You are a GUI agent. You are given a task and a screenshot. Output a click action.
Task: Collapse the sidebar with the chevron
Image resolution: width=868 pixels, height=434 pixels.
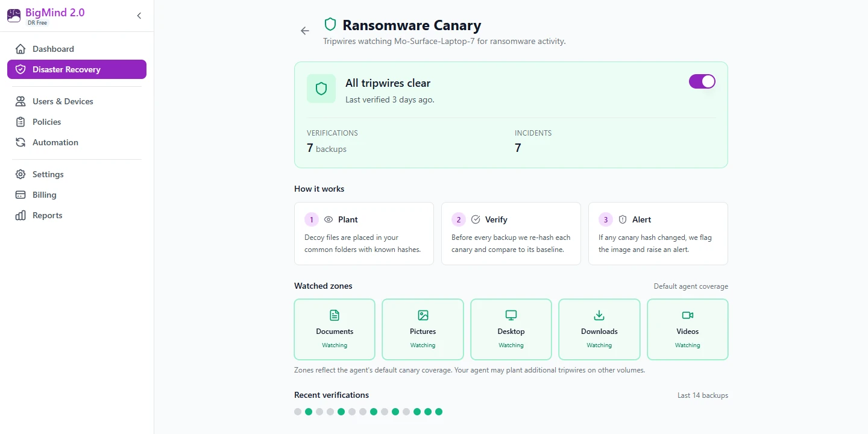coord(139,16)
